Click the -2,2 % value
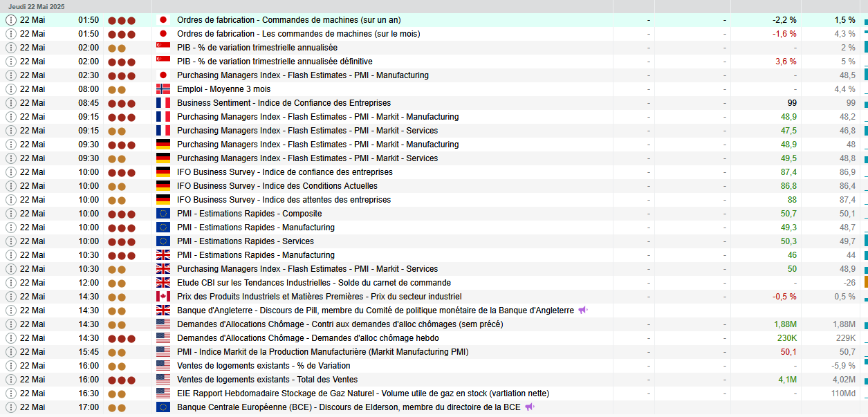The height and width of the screenshot is (417, 868). pos(784,20)
